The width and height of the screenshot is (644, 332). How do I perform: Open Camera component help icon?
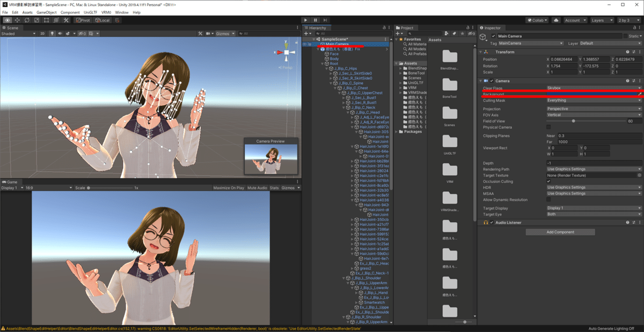click(627, 81)
